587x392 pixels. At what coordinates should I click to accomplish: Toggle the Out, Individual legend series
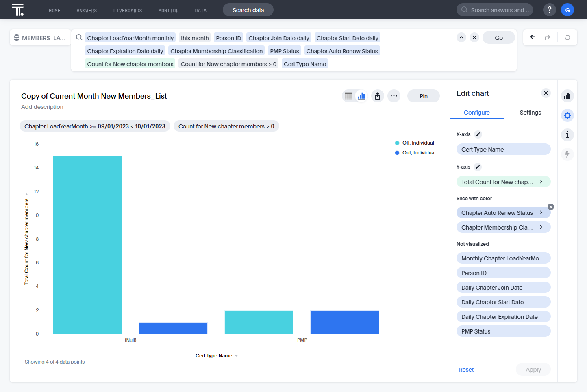[415, 153]
